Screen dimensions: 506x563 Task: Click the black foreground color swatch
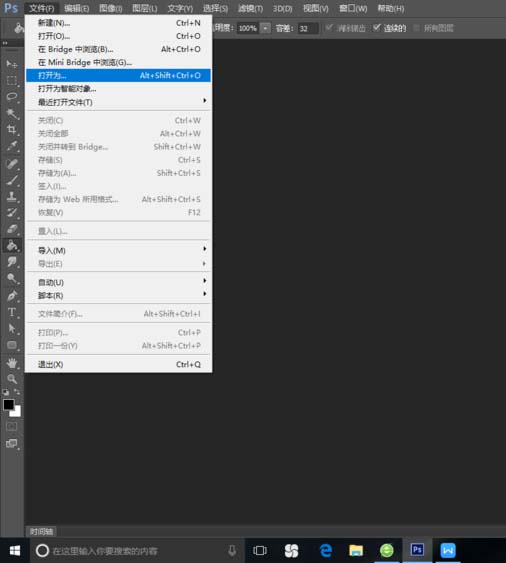(x=9, y=404)
